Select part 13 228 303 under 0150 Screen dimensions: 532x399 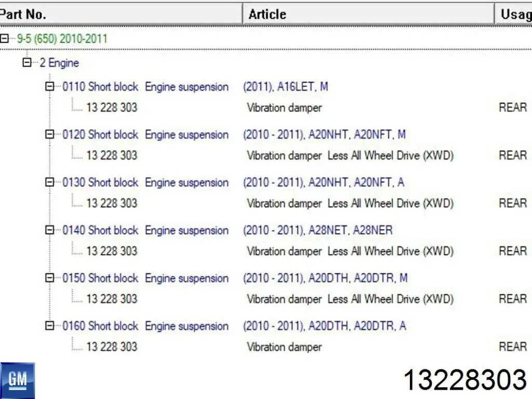[x=112, y=299]
